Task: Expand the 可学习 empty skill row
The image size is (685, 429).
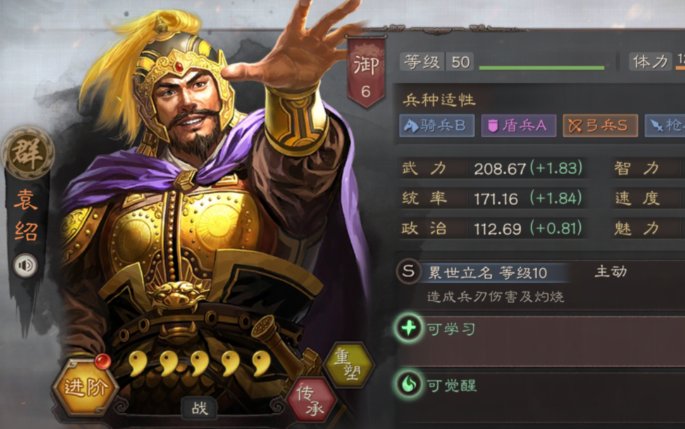Action: (x=541, y=341)
